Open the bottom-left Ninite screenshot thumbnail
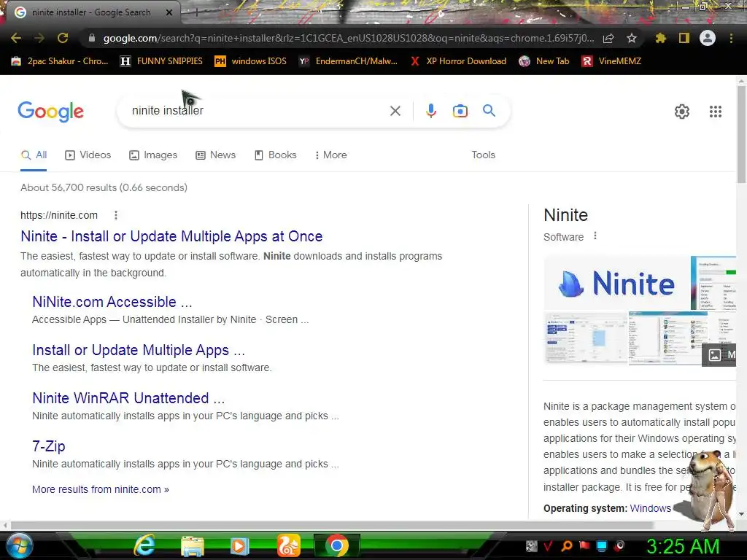Image resolution: width=747 pixels, height=560 pixels. tap(585, 338)
